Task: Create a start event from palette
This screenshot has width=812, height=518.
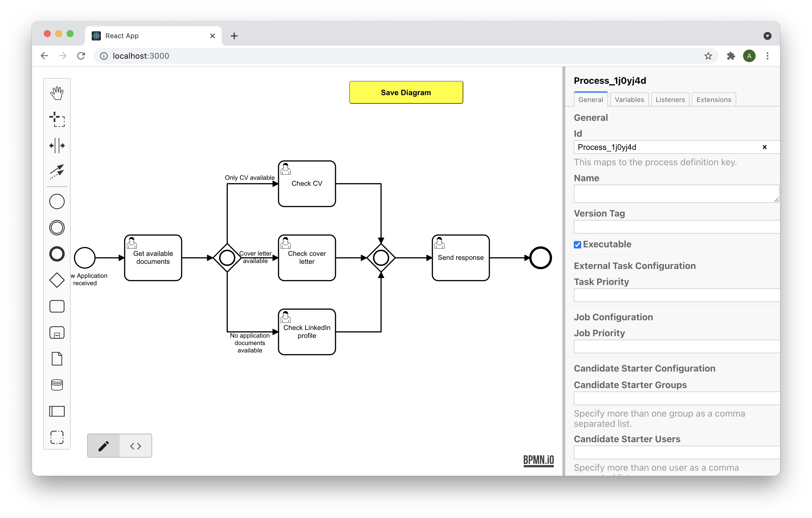Action: click(57, 202)
